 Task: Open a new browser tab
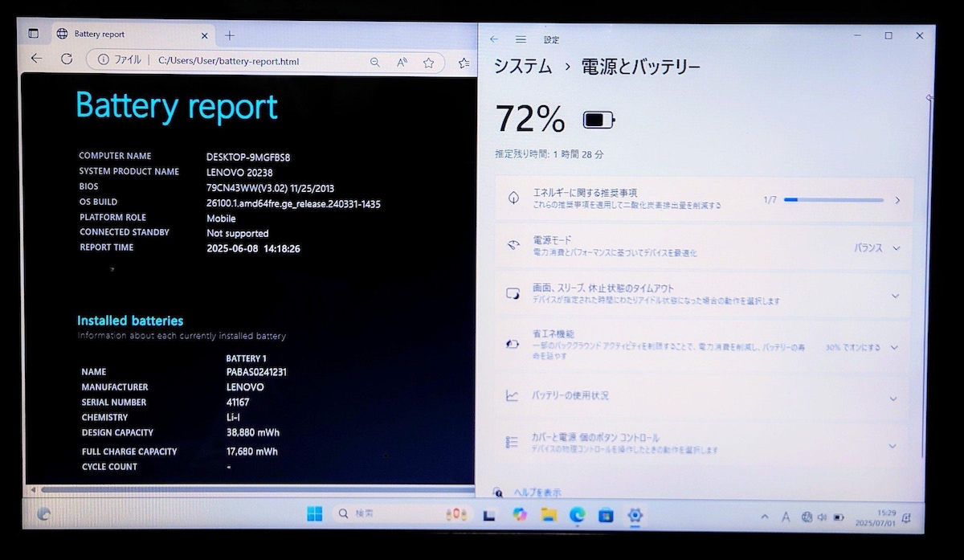(x=230, y=35)
